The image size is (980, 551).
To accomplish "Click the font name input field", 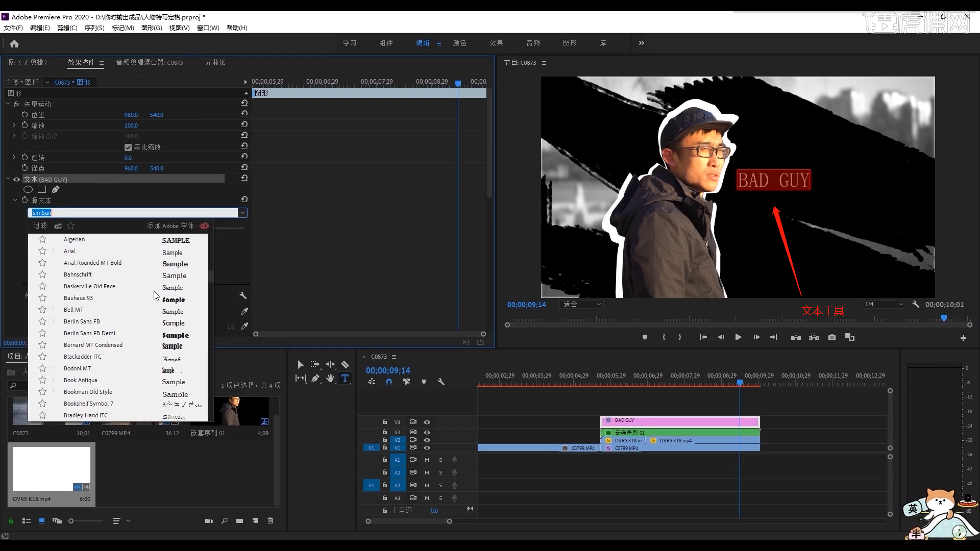I will tap(133, 212).
